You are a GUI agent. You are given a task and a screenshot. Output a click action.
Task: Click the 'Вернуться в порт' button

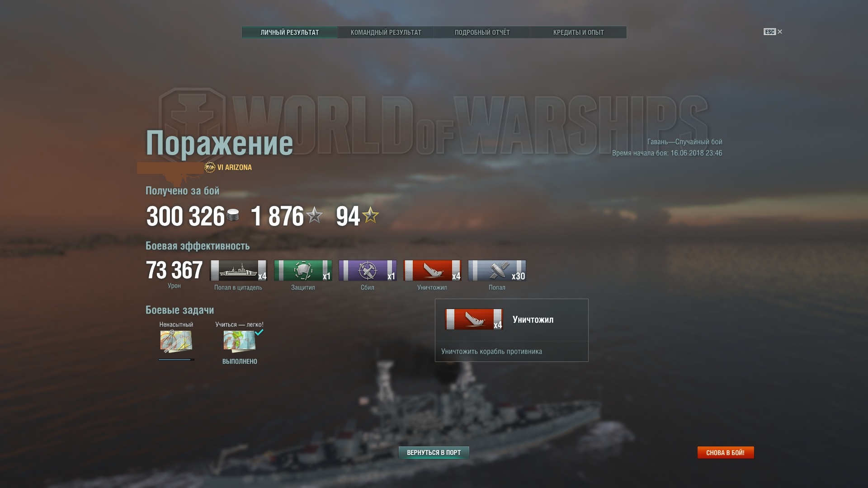point(434,453)
